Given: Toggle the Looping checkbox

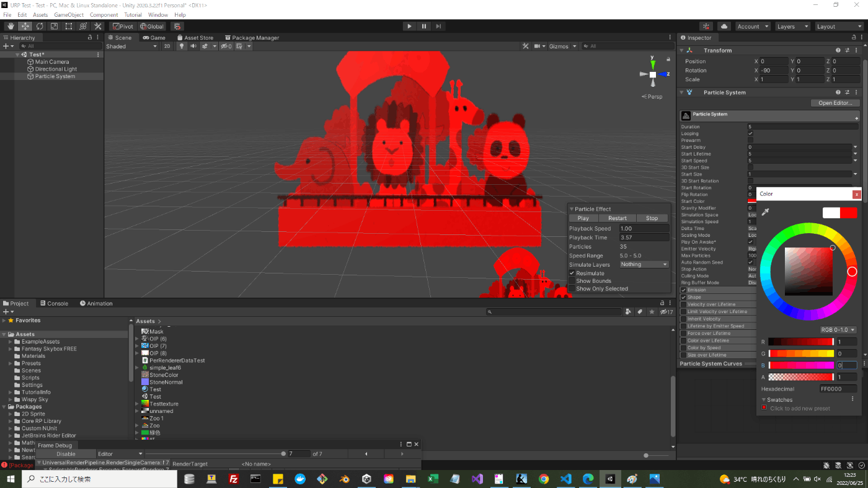Looking at the screenshot, I should [x=750, y=133].
